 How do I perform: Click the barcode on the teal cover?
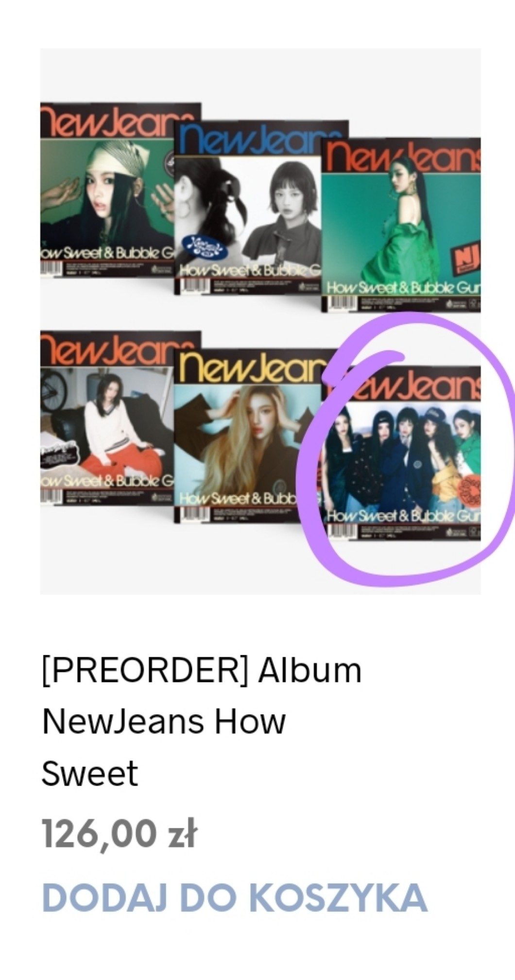tap(343, 303)
